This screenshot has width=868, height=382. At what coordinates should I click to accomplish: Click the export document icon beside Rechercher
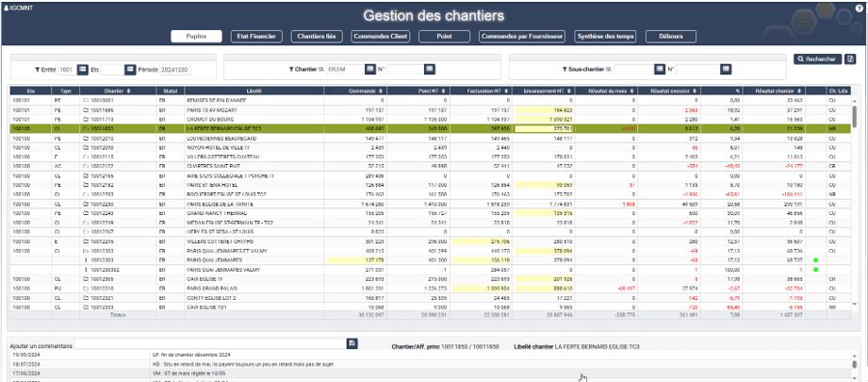(850, 58)
